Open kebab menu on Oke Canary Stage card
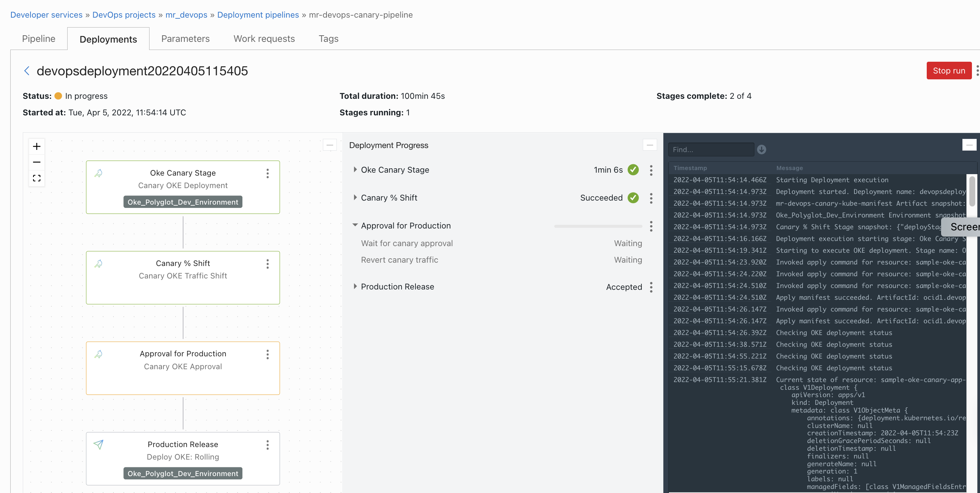 click(267, 173)
